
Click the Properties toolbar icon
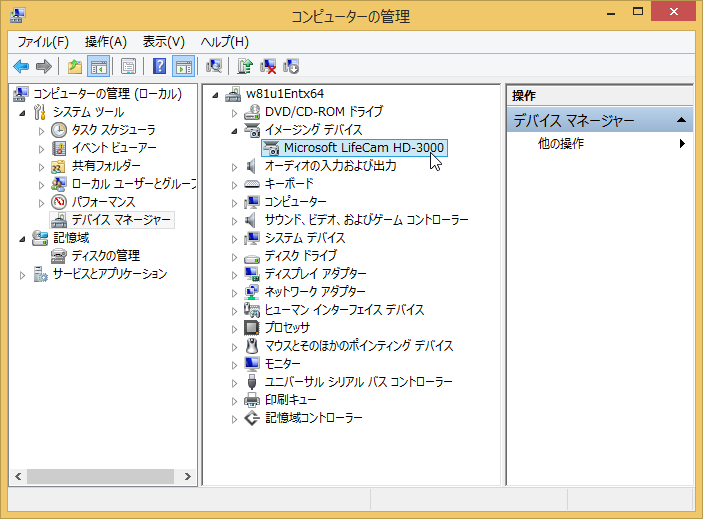click(x=128, y=67)
